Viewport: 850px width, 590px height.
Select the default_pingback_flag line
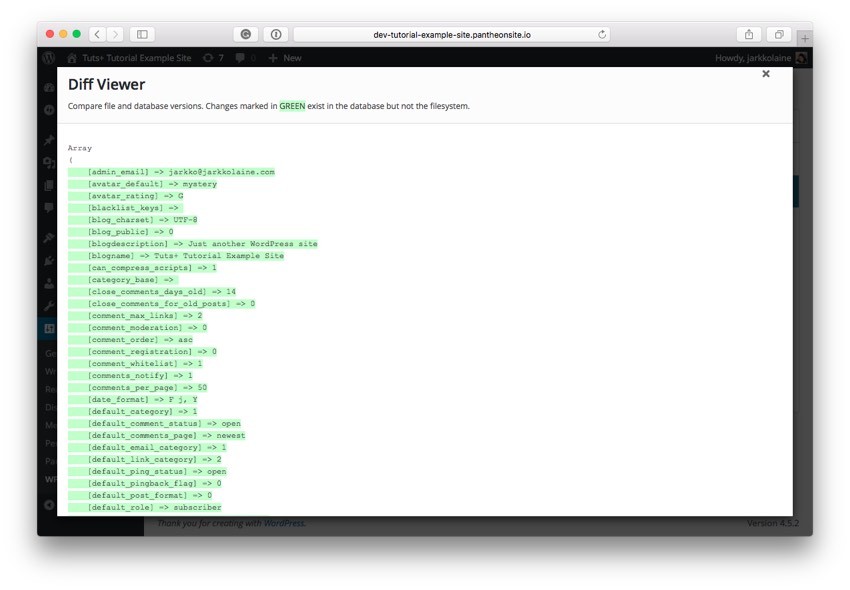[x=145, y=482]
